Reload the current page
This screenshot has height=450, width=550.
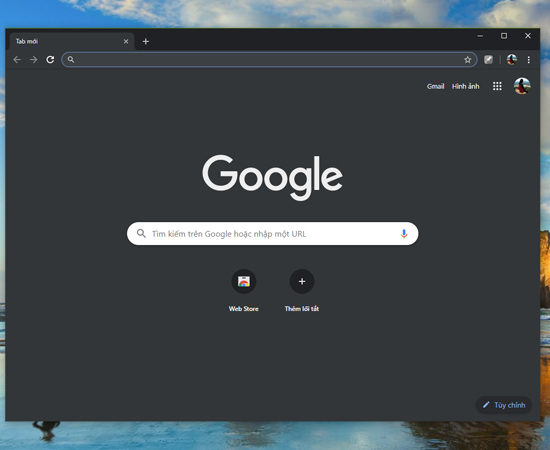50,60
